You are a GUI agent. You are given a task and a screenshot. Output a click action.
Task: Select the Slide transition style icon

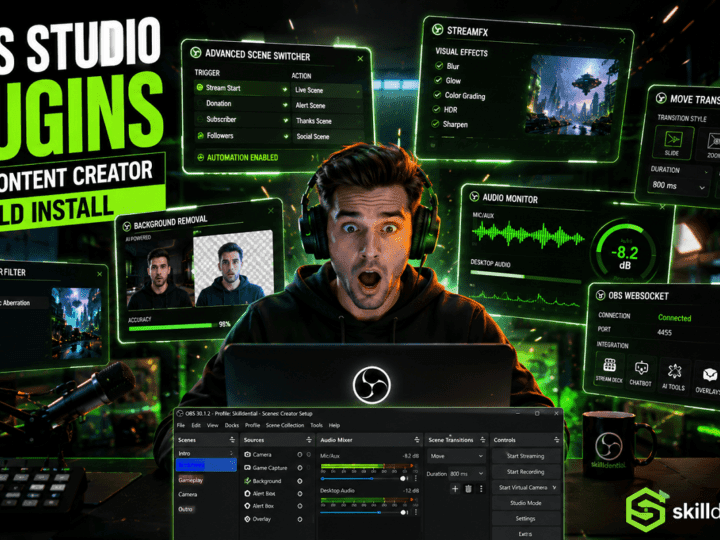coord(673,143)
